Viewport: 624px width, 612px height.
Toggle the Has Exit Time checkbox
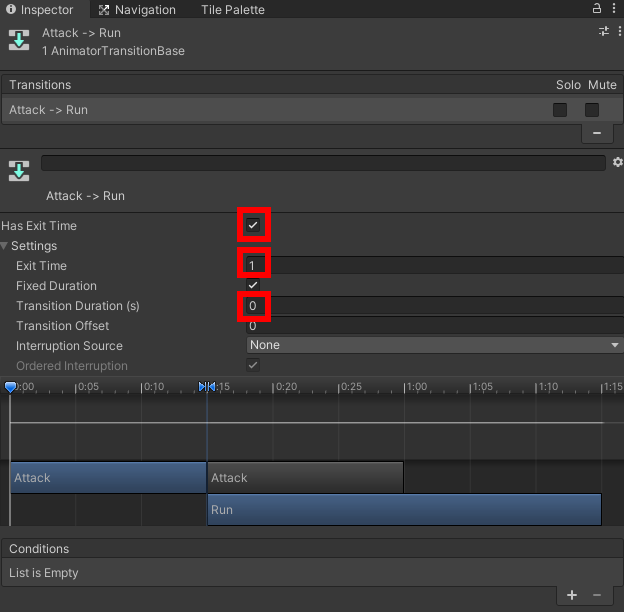pos(253,225)
